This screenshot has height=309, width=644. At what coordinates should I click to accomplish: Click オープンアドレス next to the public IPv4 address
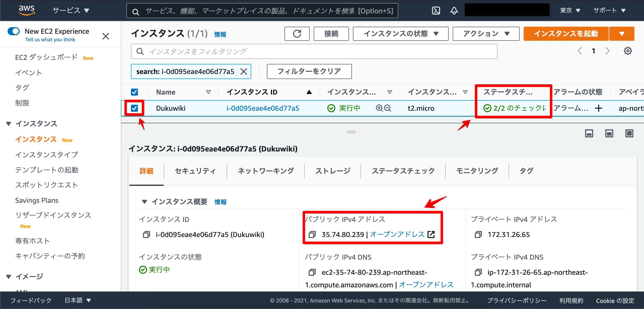pyautogui.click(x=397, y=235)
